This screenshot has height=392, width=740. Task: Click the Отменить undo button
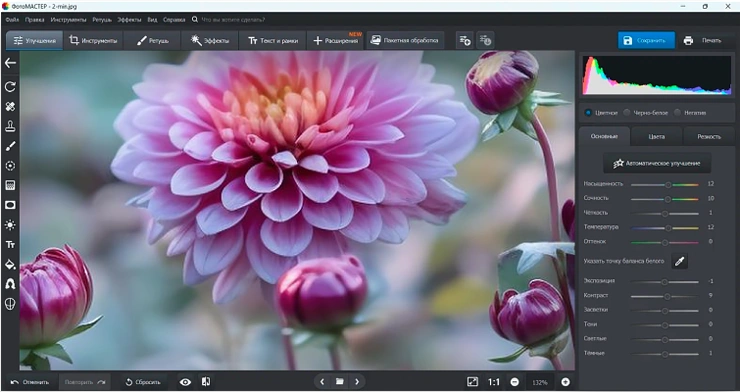[30, 382]
